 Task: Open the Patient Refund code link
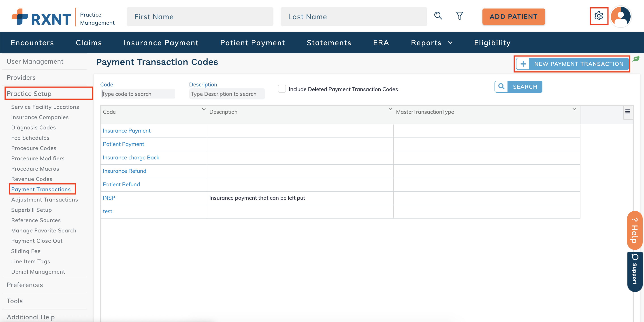point(121,184)
